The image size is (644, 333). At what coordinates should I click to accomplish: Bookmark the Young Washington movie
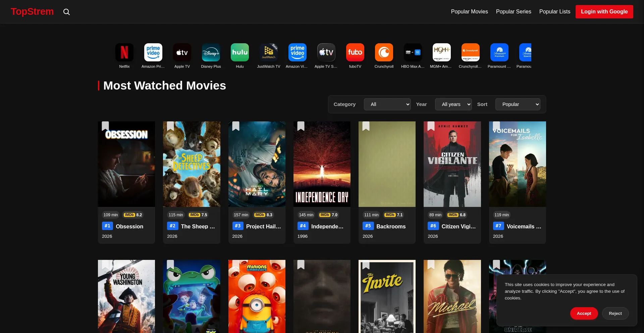(x=105, y=265)
